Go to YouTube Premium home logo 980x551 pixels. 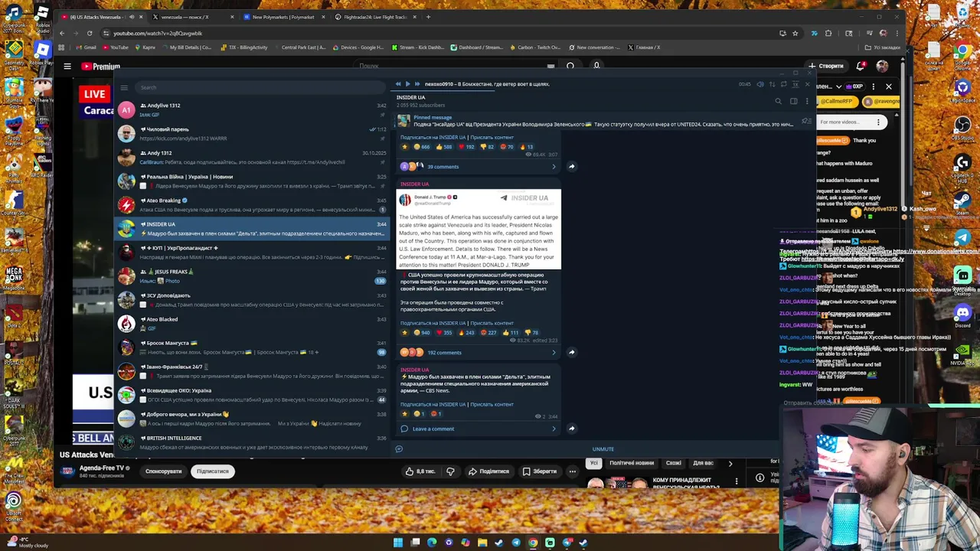(x=101, y=67)
